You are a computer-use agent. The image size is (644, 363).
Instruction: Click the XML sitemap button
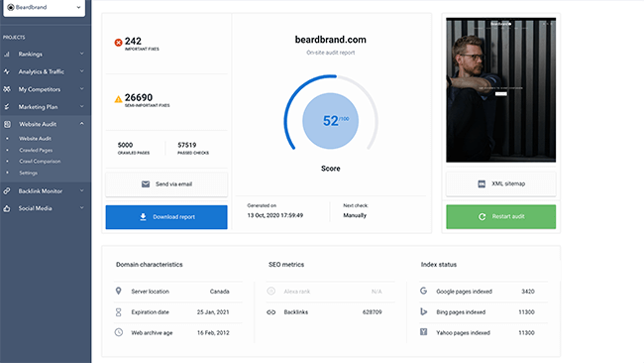tap(501, 183)
